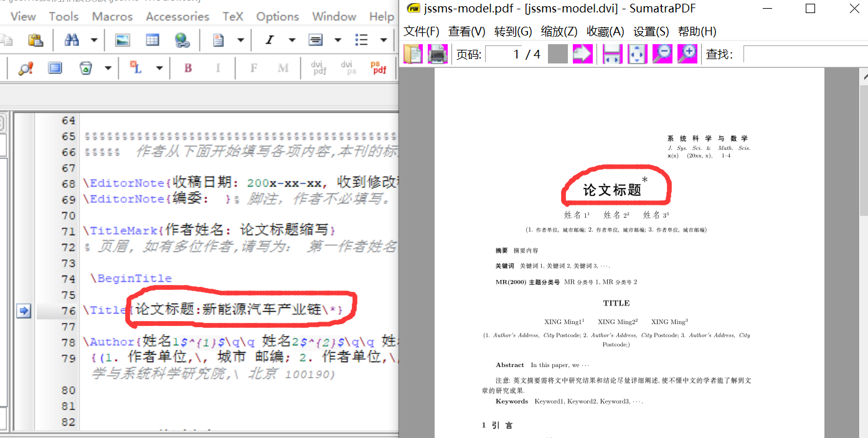The width and height of the screenshot is (868, 438).
Task: Open the 转到(G) menu
Action: [513, 31]
